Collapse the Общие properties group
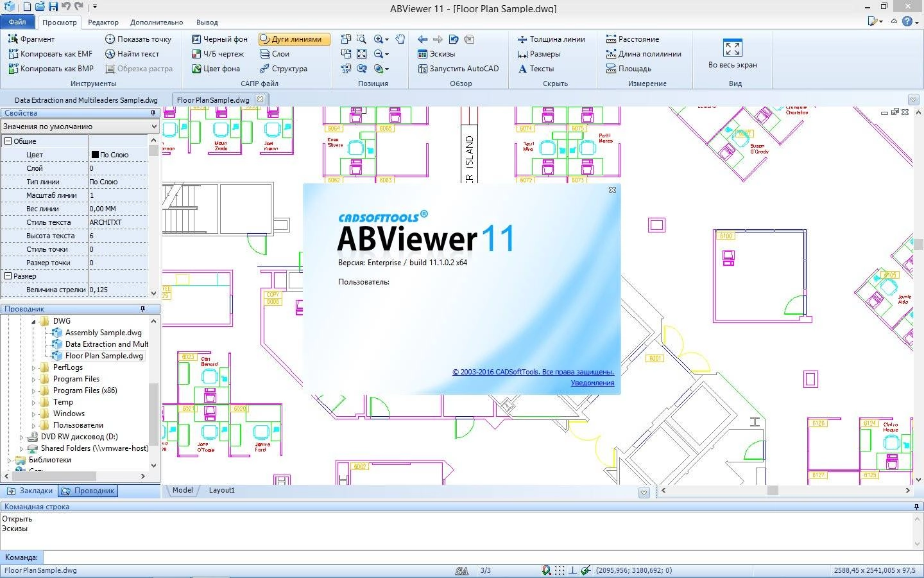924x578 pixels. pos(8,141)
